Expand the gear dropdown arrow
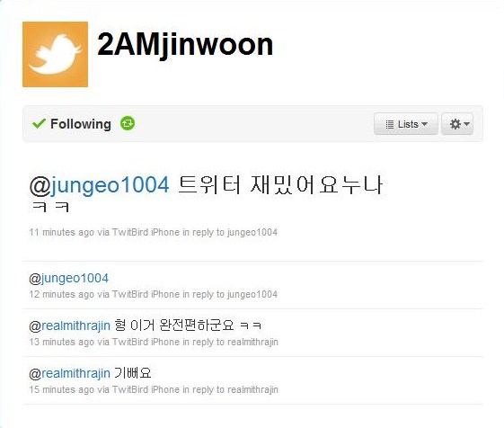The width and height of the screenshot is (504, 428). tap(466, 124)
